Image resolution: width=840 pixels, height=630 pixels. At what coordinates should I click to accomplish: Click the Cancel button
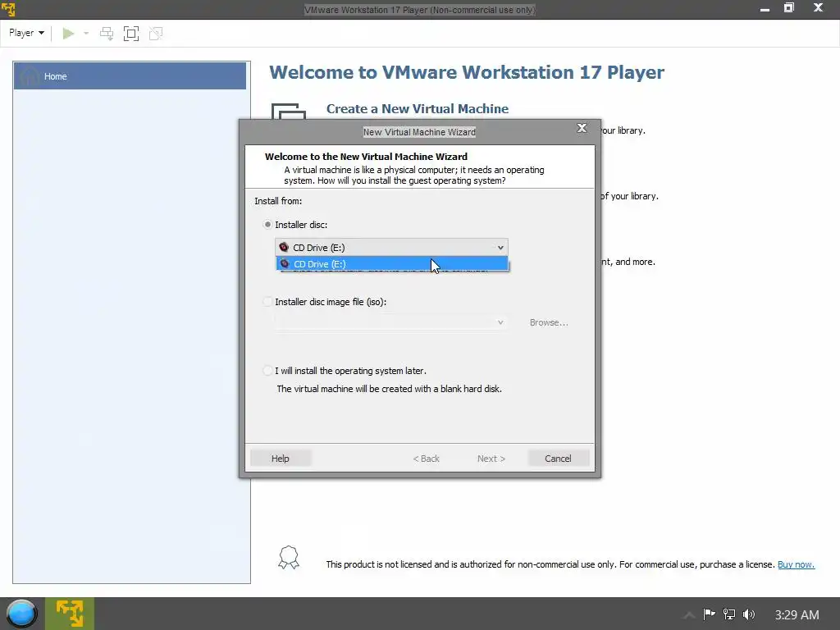(x=558, y=459)
